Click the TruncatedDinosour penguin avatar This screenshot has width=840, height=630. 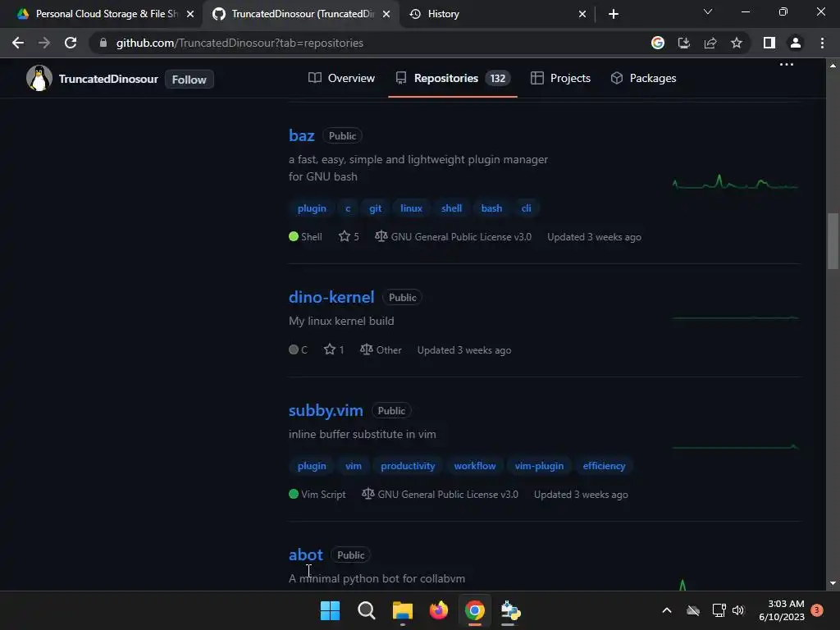39,78
